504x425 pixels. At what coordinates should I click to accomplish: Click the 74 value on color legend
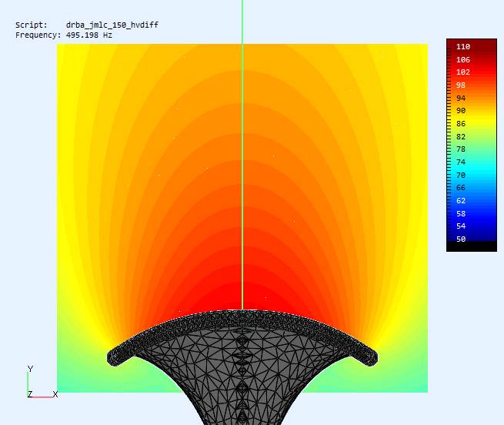pyautogui.click(x=461, y=162)
